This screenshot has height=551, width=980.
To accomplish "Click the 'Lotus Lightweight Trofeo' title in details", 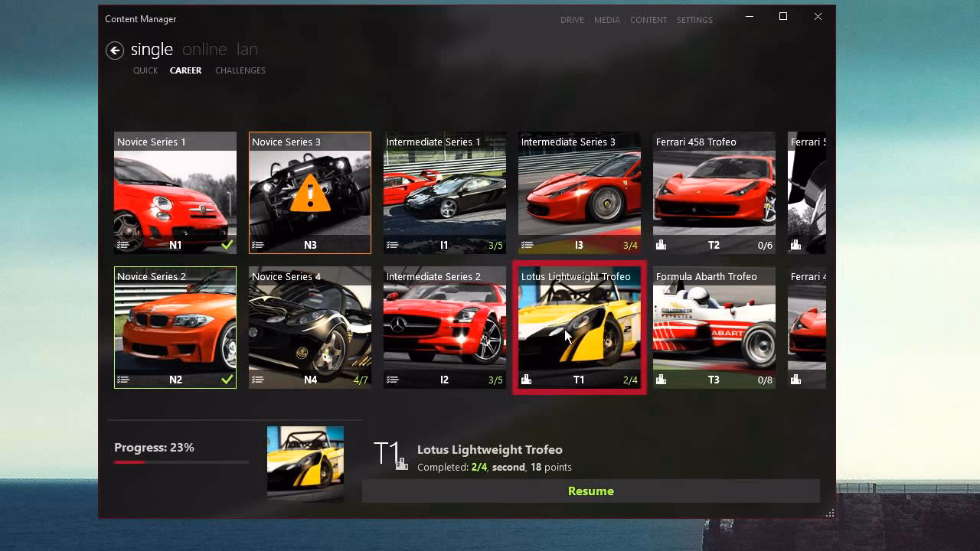I will pyautogui.click(x=490, y=450).
